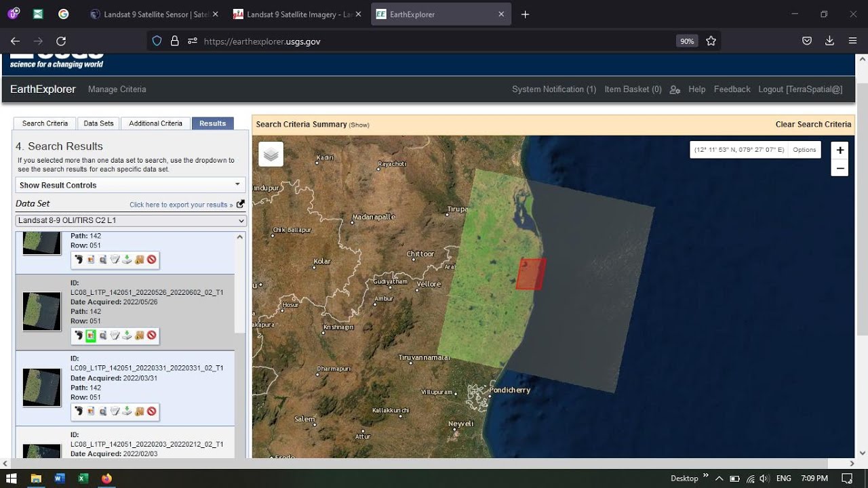Open the Help link
Screen dimensions: 868x488
(x=697, y=89)
